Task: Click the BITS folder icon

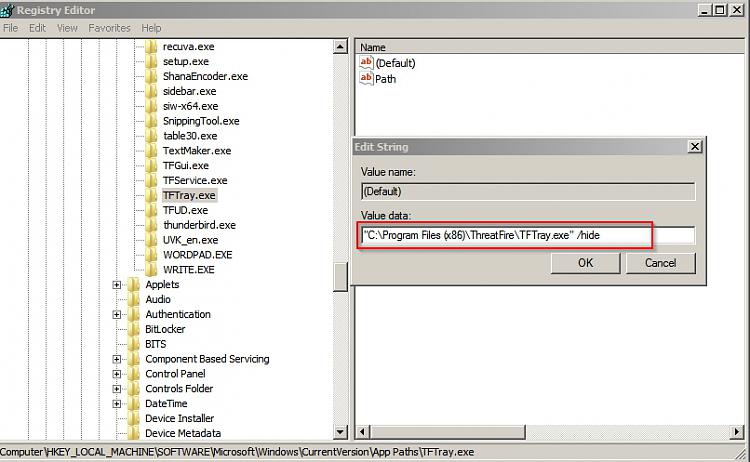Action: 134,344
